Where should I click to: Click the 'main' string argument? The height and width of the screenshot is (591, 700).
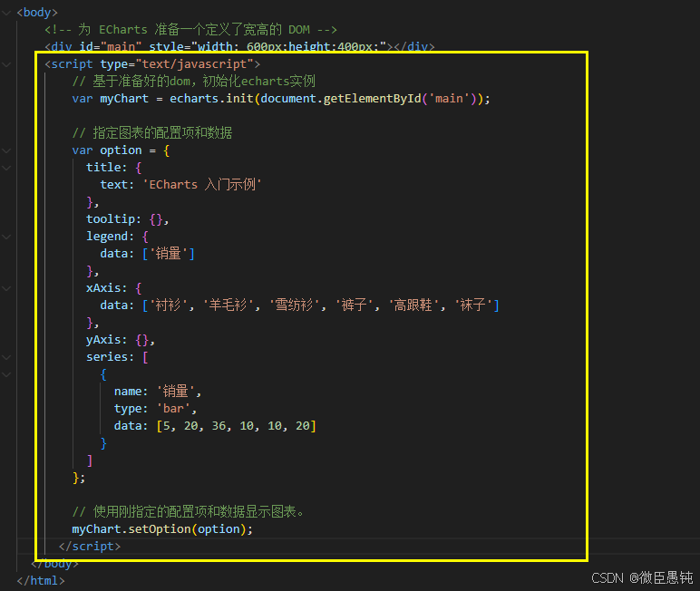pos(450,99)
